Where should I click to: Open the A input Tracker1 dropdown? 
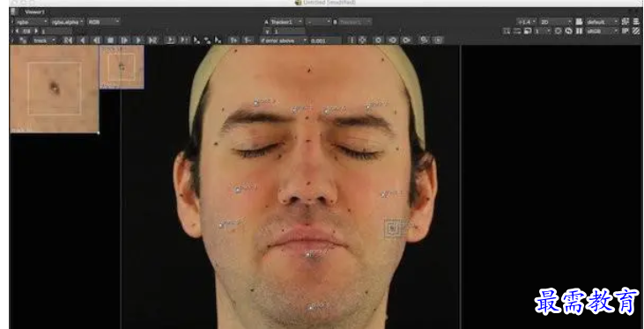(x=286, y=22)
